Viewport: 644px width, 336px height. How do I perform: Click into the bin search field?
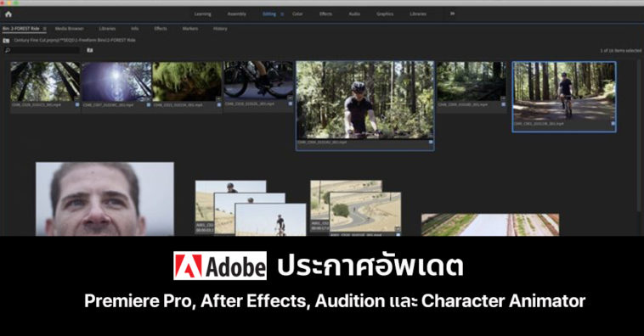[42, 50]
